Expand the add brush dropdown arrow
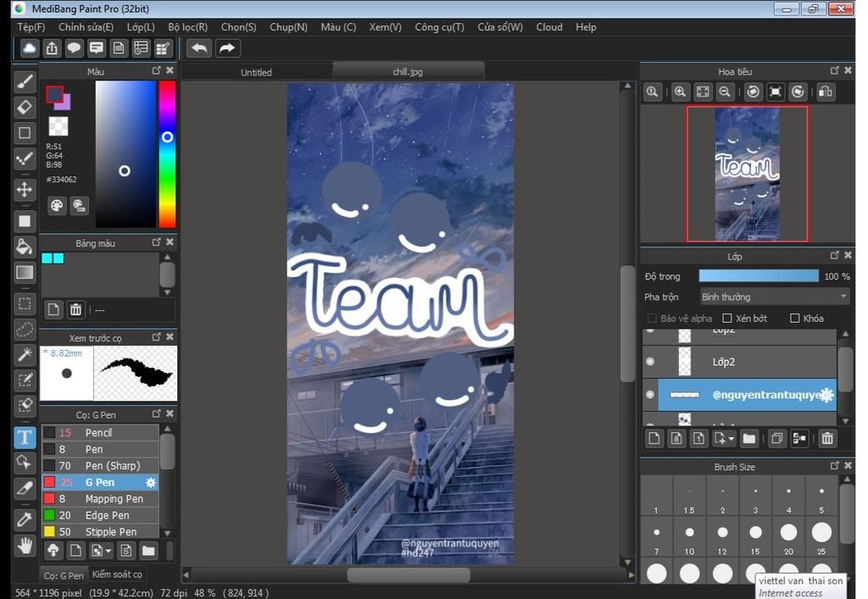Screen dimensions: 868x599 [108, 551]
